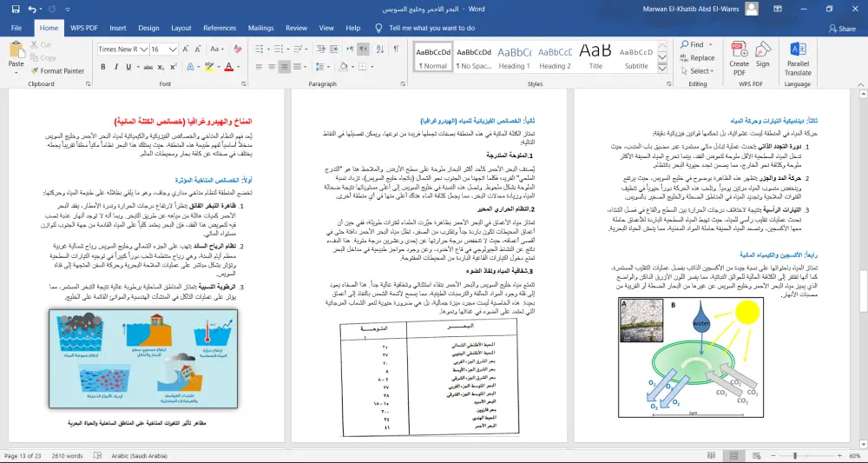Save the document using the floppy disk icon
868x463 pixels.
(16, 9)
